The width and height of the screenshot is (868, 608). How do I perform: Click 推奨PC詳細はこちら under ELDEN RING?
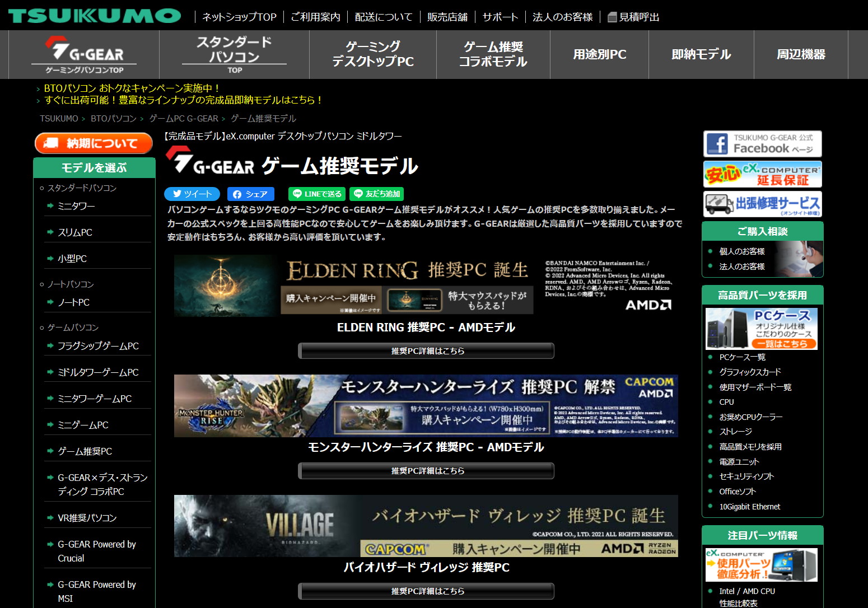(x=426, y=351)
